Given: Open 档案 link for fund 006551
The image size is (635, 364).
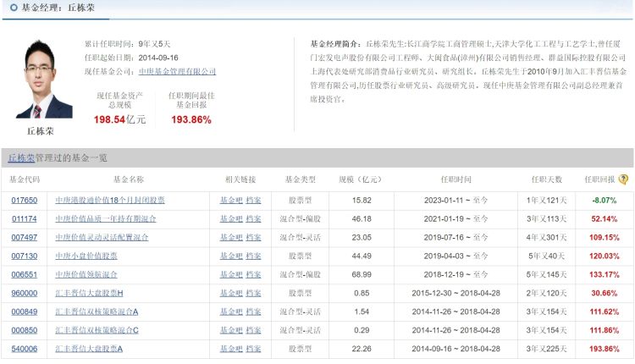Looking at the screenshot, I should coord(253,274).
